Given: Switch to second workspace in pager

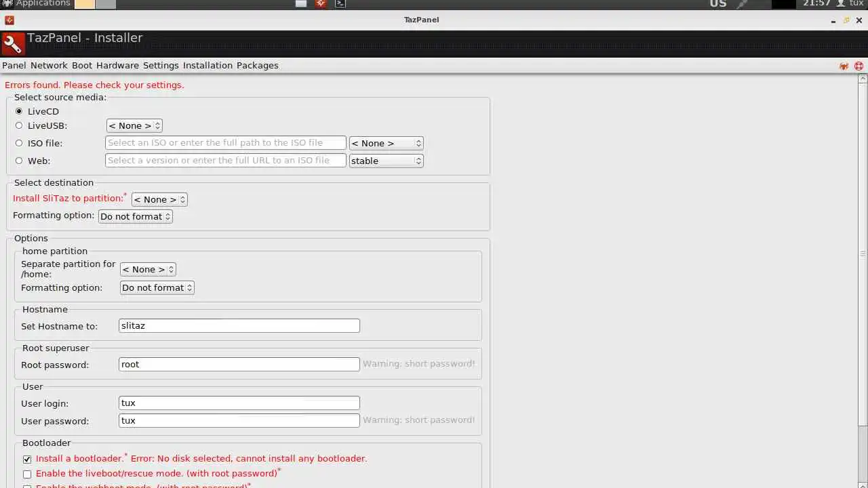Looking at the screenshot, I should click(105, 3).
